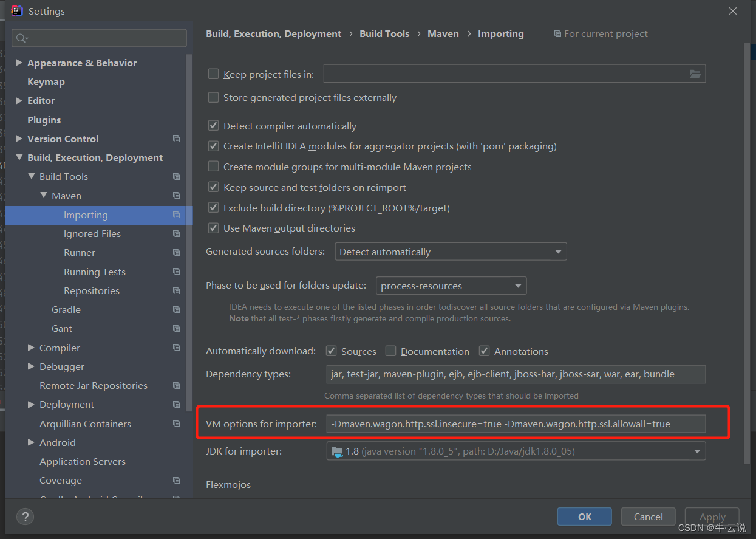This screenshot has height=539, width=756.
Task: Open Application Servers settings
Action: [83, 462]
